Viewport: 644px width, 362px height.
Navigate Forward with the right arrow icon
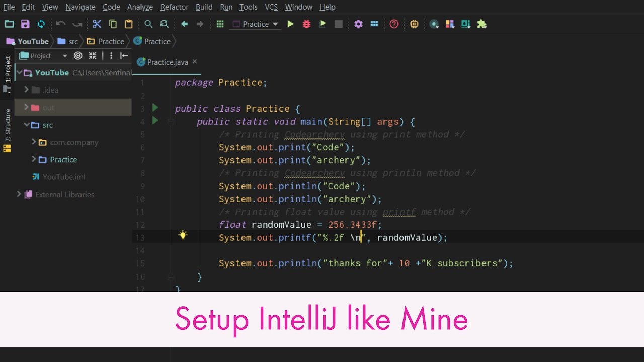[x=200, y=24]
